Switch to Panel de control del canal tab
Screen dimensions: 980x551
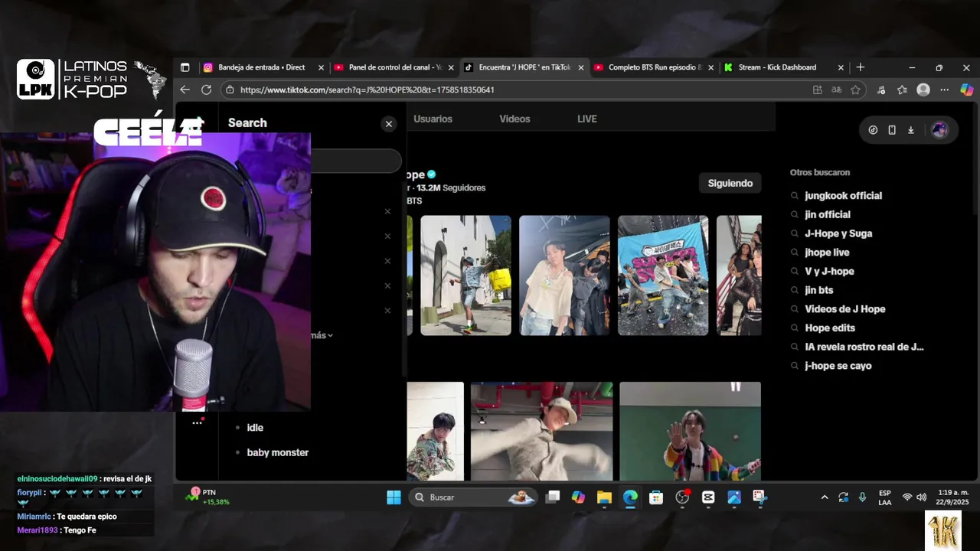click(x=394, y=67)
